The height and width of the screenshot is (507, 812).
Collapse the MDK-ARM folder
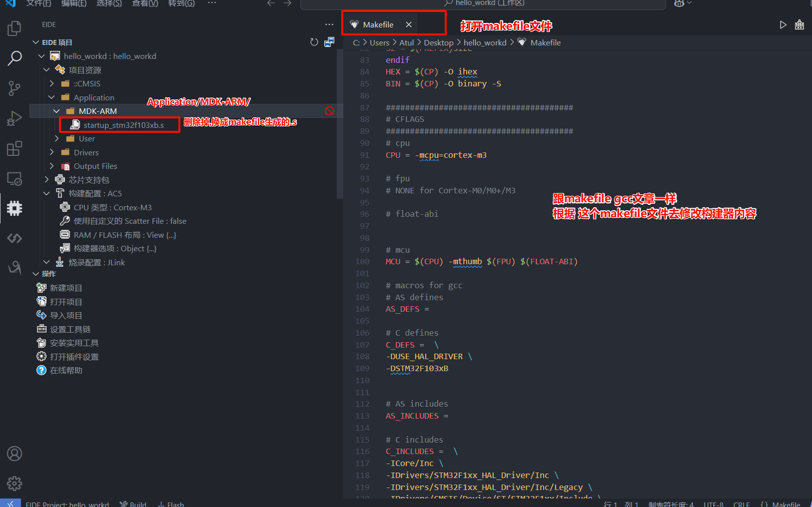pyautogui.click(x=56, y=111)
